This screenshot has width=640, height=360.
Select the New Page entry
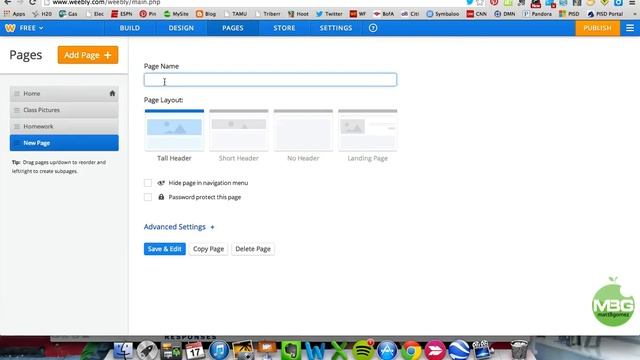(64, 143)
